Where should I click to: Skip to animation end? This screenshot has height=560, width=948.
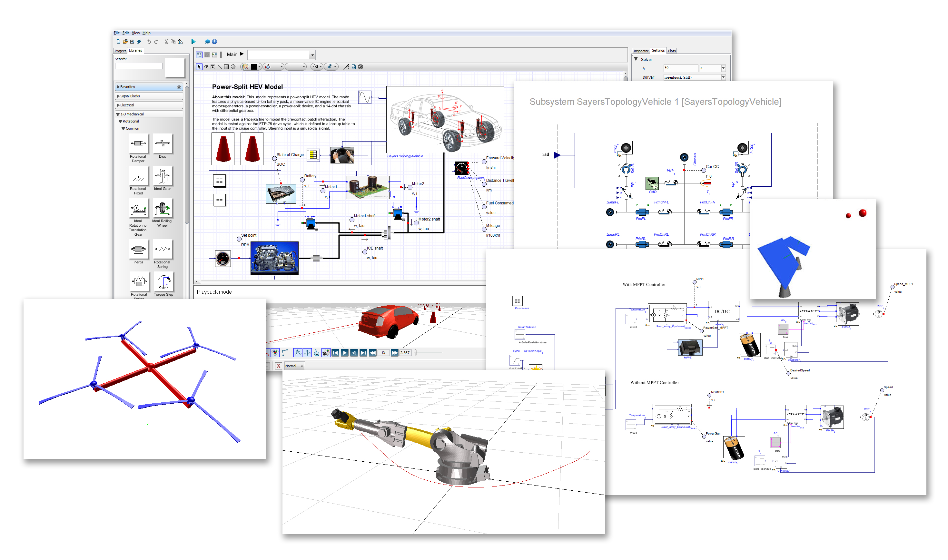pyautogui.click(x=363, y=353)
